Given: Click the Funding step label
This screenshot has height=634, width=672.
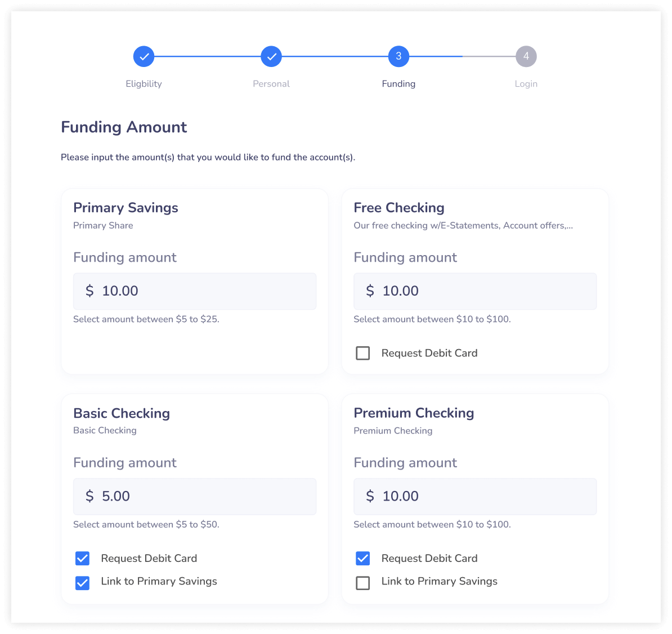Looking at the screenshot, I should tap(398, 83).
